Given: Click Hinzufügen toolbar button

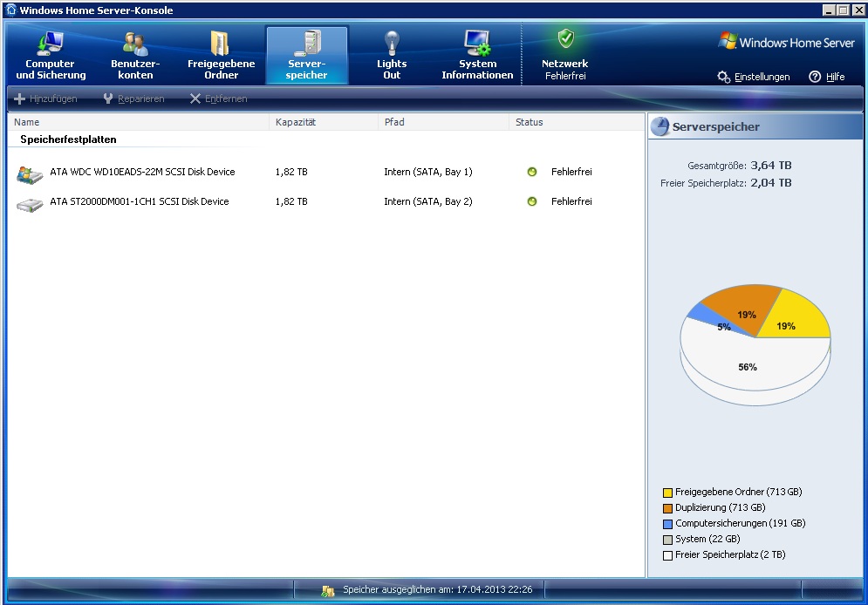Looking at the screenshot, I should (x=46, y=99).
